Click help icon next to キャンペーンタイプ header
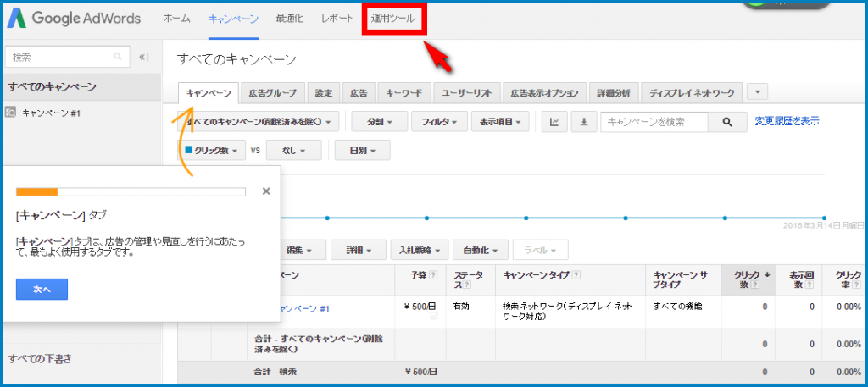Image resolution: width=868 pixels, height=387 pixels. point(576,274)
